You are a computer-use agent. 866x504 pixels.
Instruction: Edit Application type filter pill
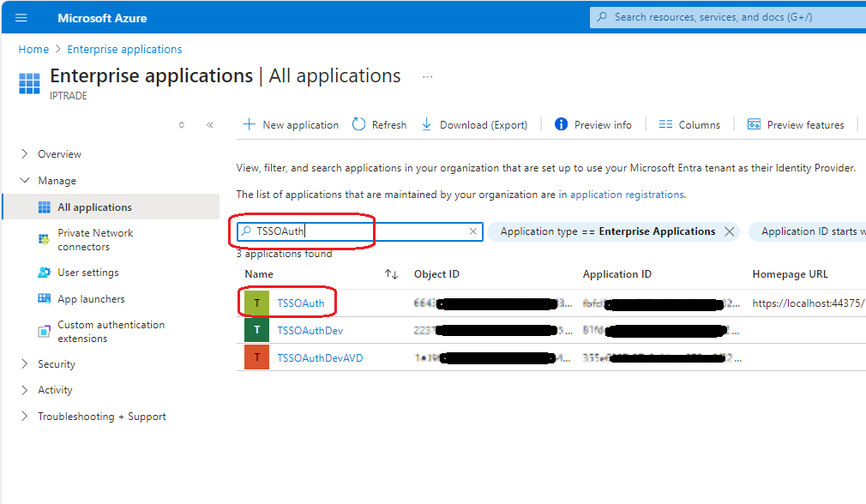pyautogui.click(x=608, y=231)
